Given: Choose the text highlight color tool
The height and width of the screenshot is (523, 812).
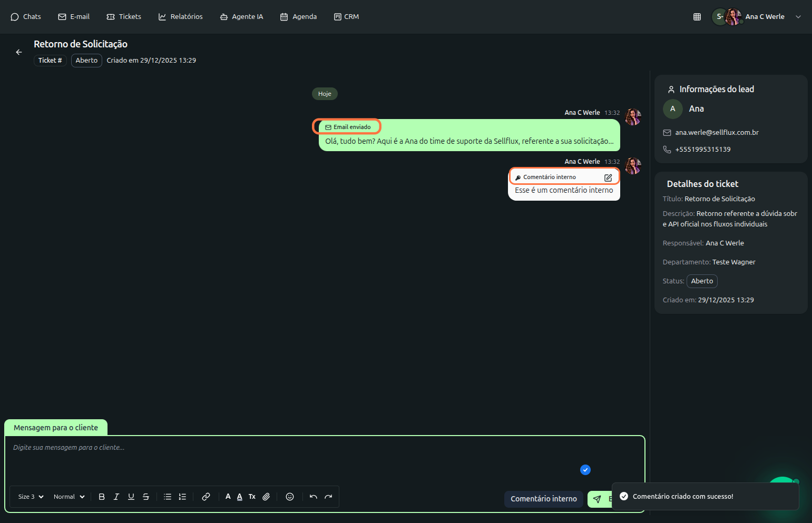Looking at the screenshot, I should click(x=240, y=497).
